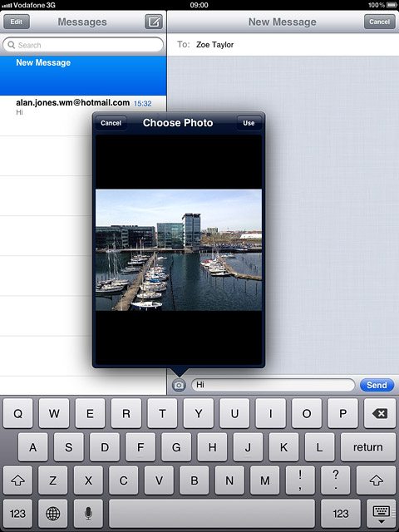Tap the return key
Viewport: 399px width, 532px height.
367,447
